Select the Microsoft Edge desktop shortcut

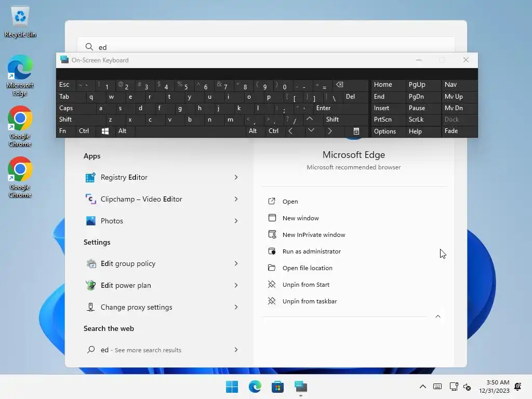point(20,76)
